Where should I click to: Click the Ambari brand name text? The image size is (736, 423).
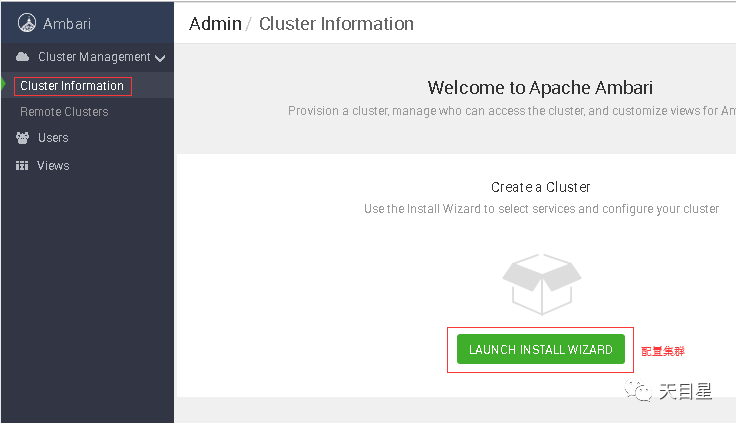coord(67,23)
